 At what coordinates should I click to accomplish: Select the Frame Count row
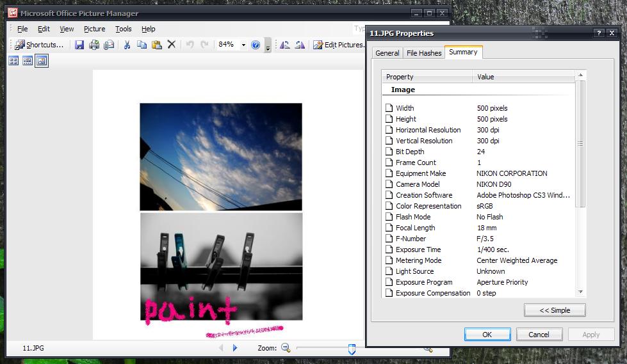pos(478,162)
